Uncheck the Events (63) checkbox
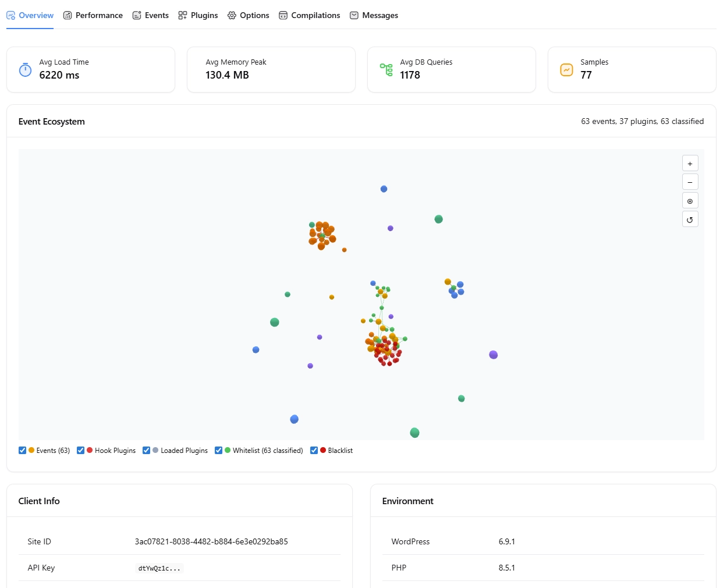727x588 pixels. [x=22, y=450]
